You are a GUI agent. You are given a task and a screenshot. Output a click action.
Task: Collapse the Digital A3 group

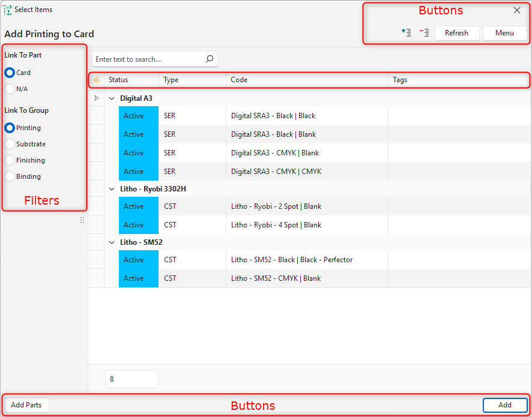[112, 98]
